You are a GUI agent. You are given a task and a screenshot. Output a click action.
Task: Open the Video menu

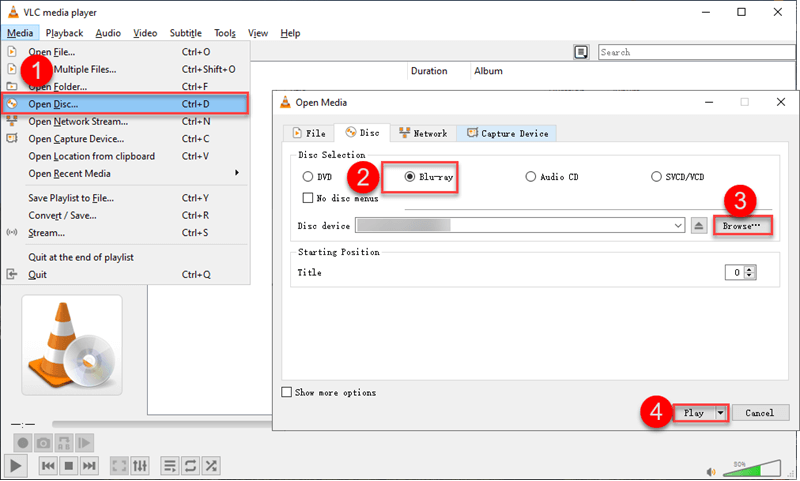point(145,33)
